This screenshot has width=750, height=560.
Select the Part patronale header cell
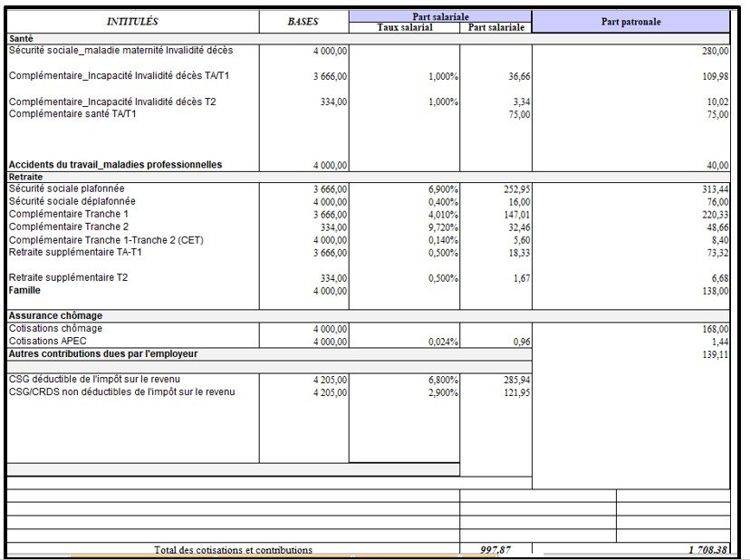click(630, 21)
